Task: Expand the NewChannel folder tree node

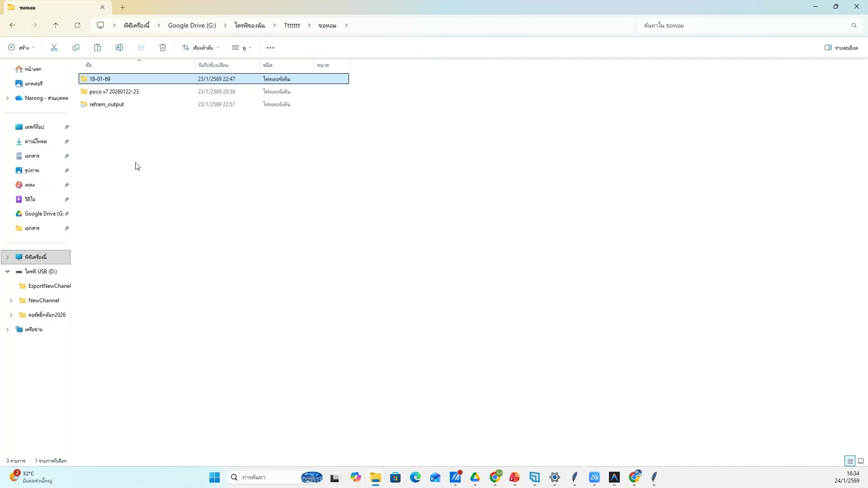Action: pos(11,300)
